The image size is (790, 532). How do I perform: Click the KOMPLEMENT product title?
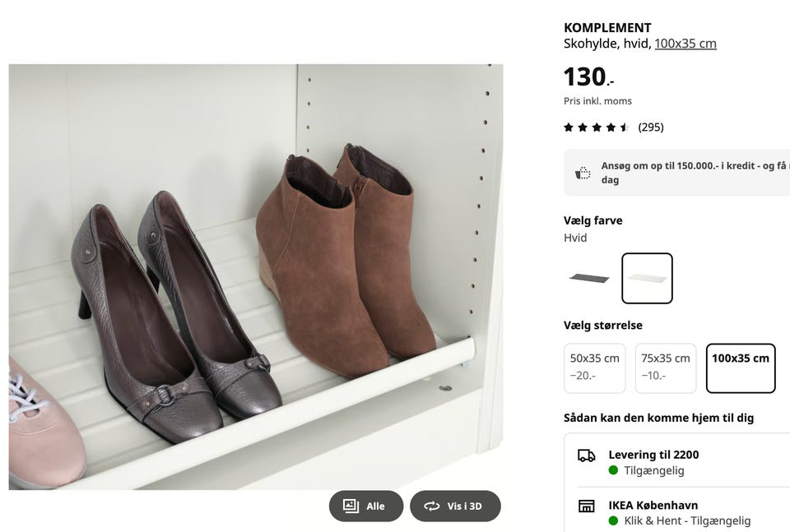[607, 28]
